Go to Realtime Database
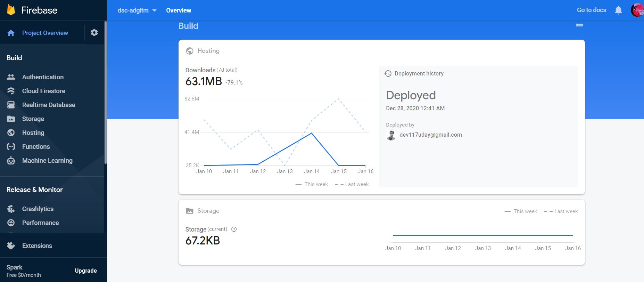Viewport: 644px width, 282px height. click(49, 105)
